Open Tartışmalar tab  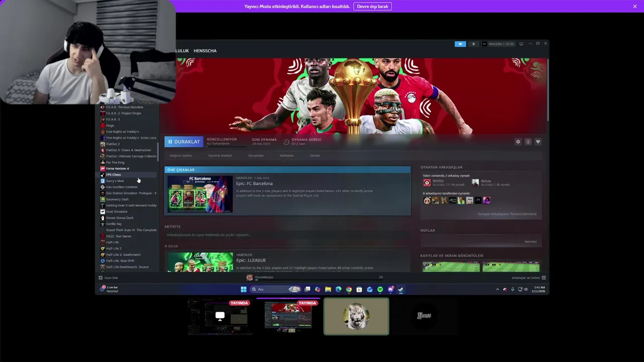click(256, 155)
